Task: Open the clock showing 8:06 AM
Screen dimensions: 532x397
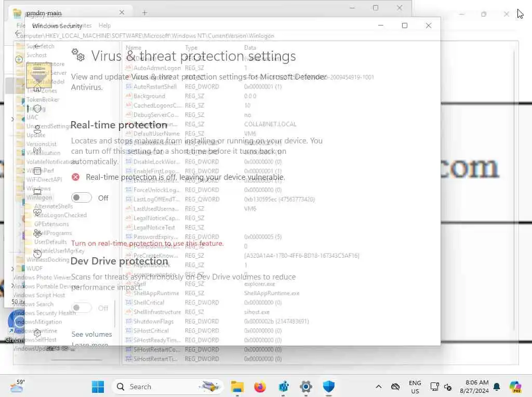Action: coord(474,387)
